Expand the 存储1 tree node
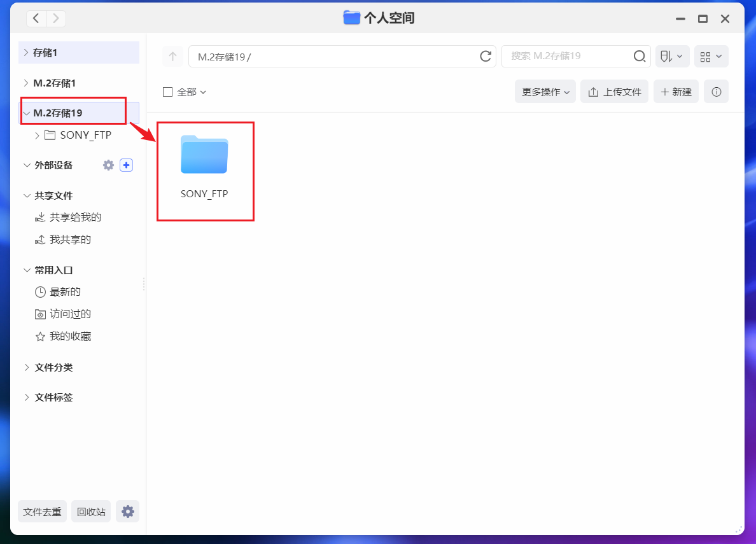The height and width of the screenshot is (544, 756). [26, 52]
